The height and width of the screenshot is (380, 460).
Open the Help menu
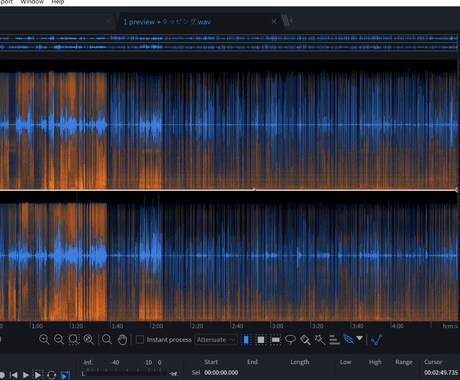coord(58,2)
